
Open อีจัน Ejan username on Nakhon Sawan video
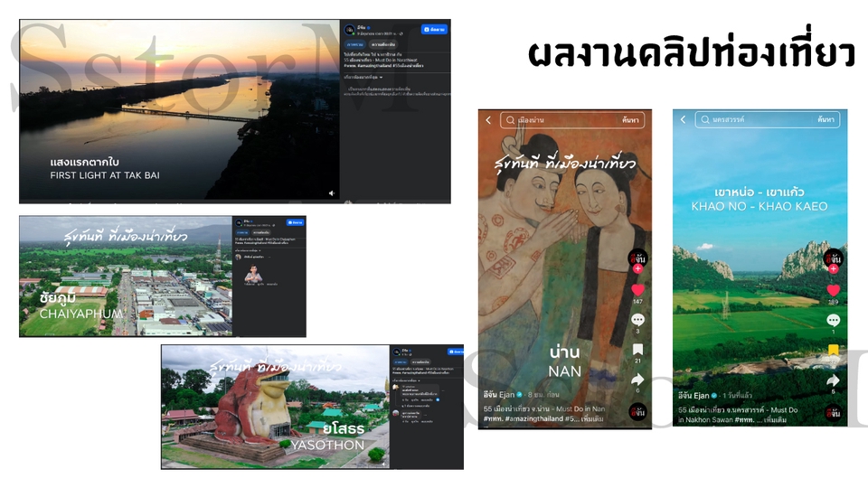pos(693,396)
